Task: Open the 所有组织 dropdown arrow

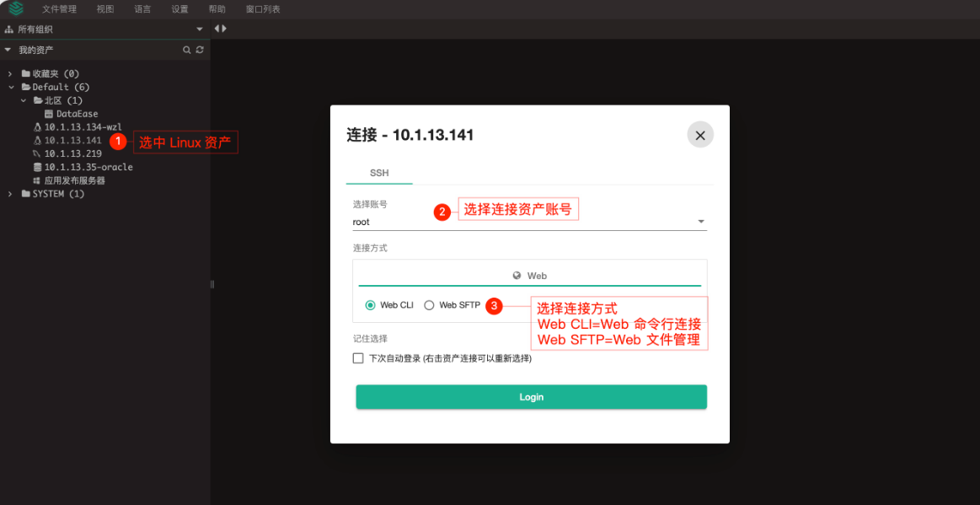Action: (200, 30)
